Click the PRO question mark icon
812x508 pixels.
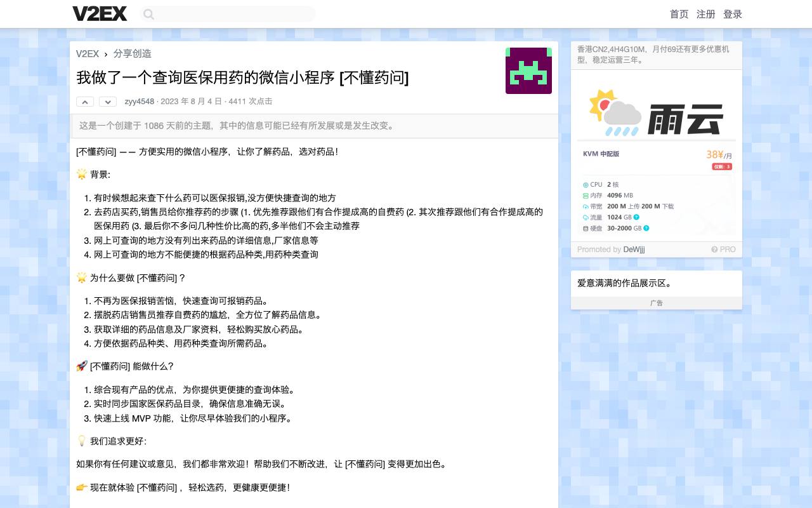[714, 250]
